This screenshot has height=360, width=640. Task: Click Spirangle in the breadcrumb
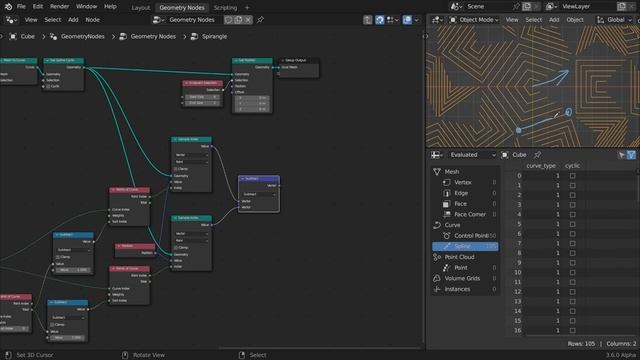point(214,36)
